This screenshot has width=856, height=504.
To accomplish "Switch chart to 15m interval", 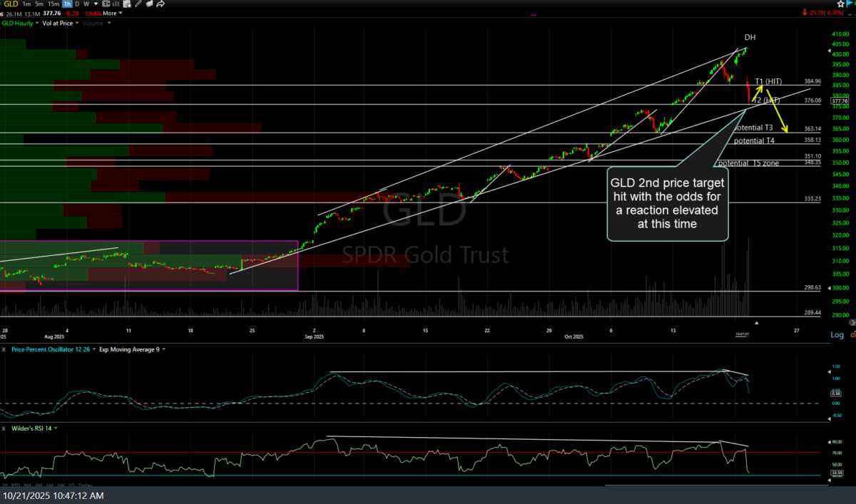I will pyautogui.click(x=53, y=4).
